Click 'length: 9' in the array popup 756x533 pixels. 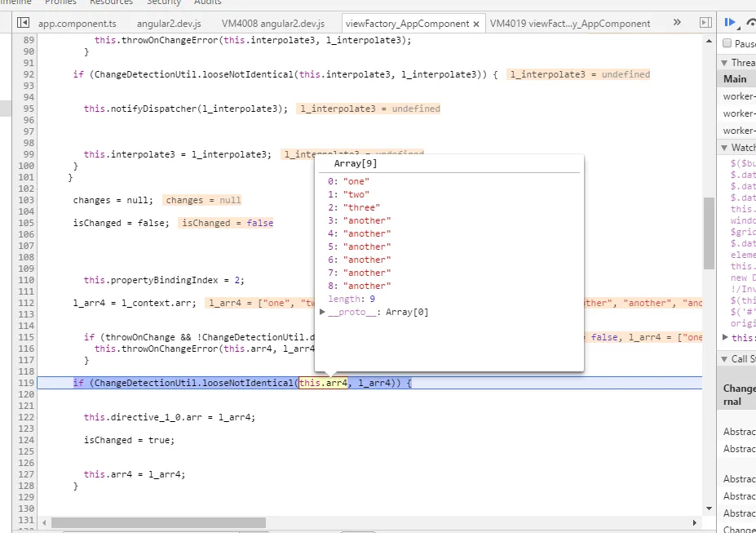[351, 299]
